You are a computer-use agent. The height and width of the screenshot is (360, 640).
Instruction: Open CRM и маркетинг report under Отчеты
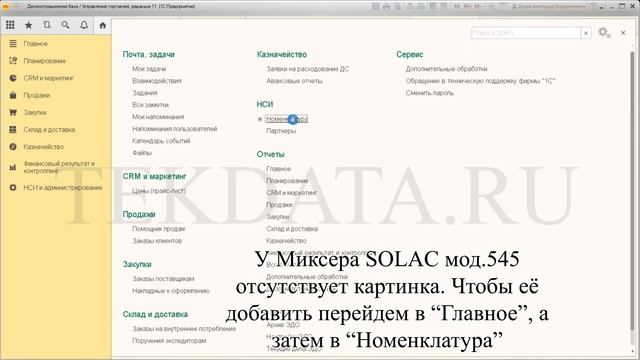pyautogui.click(x=291, y=193)
